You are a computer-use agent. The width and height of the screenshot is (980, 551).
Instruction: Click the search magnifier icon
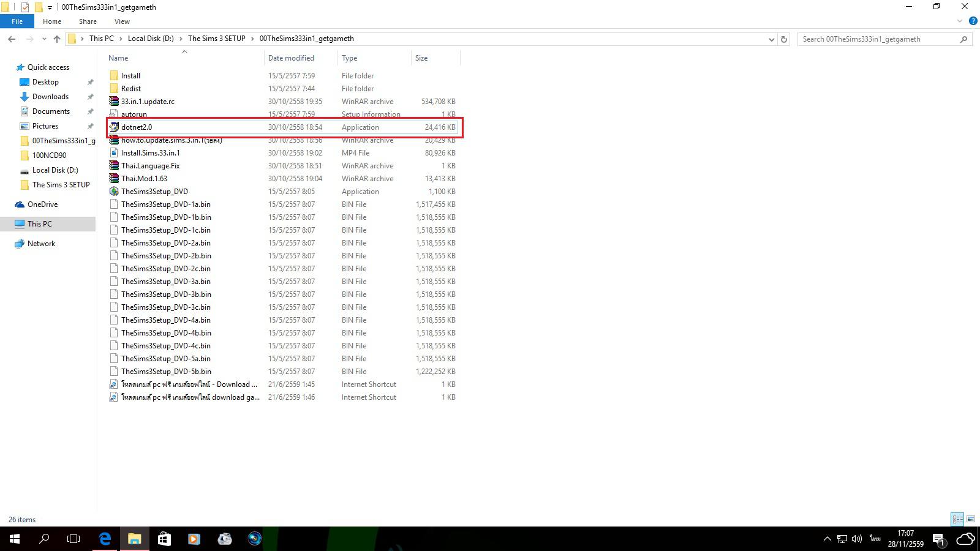[963, 39]
